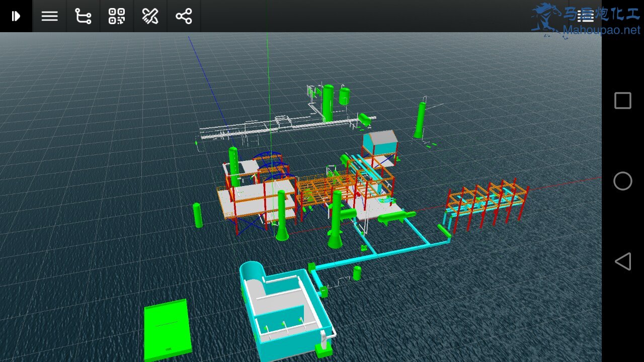Select the flat green slab at bottom left

(167, 329)
